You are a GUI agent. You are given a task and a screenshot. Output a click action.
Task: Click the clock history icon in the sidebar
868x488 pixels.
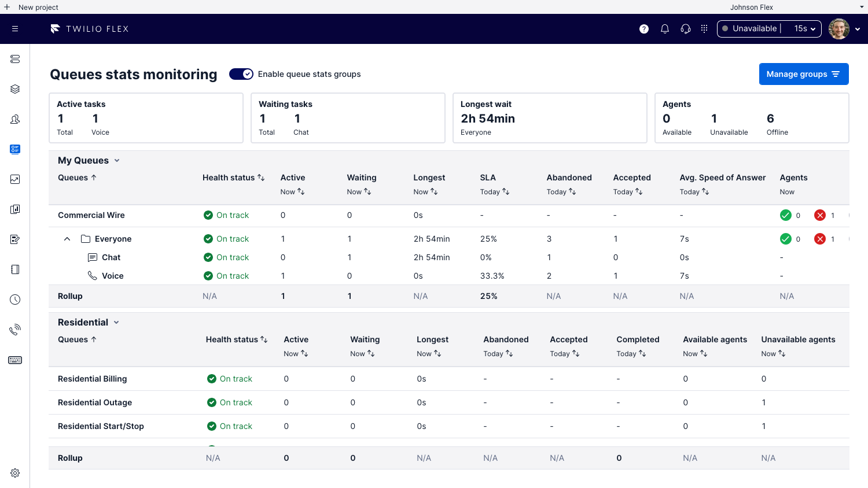15,300
